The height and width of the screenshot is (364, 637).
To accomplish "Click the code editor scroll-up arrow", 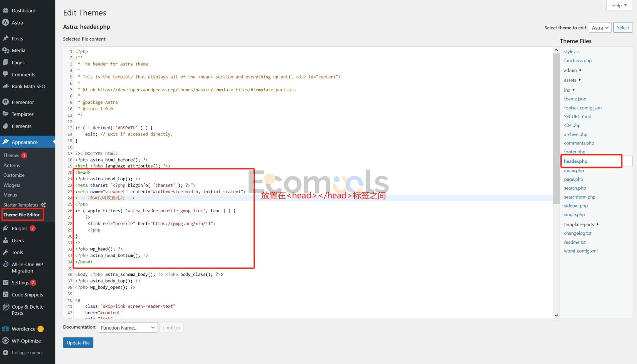I will click(x=556, y=50).
